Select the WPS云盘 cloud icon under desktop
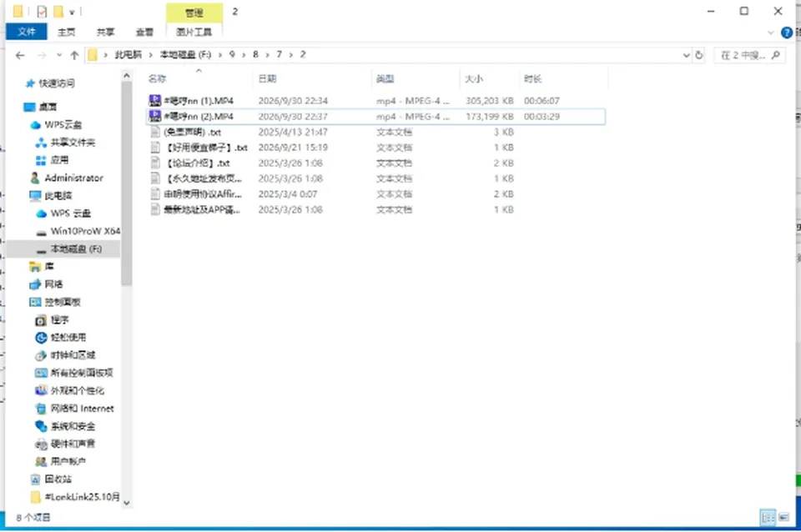The image size is (801, 532). (x=35, y=124)
